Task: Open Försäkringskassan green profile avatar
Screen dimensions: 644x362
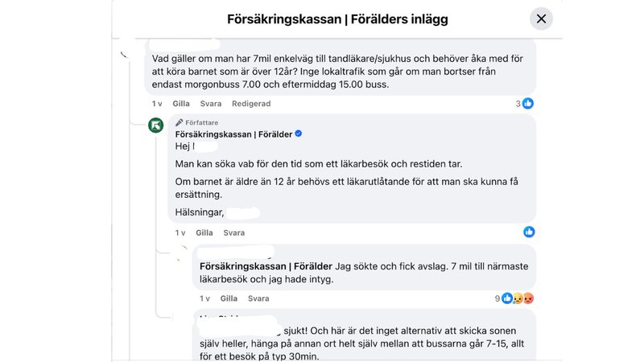Action: (x=155, y=125)
